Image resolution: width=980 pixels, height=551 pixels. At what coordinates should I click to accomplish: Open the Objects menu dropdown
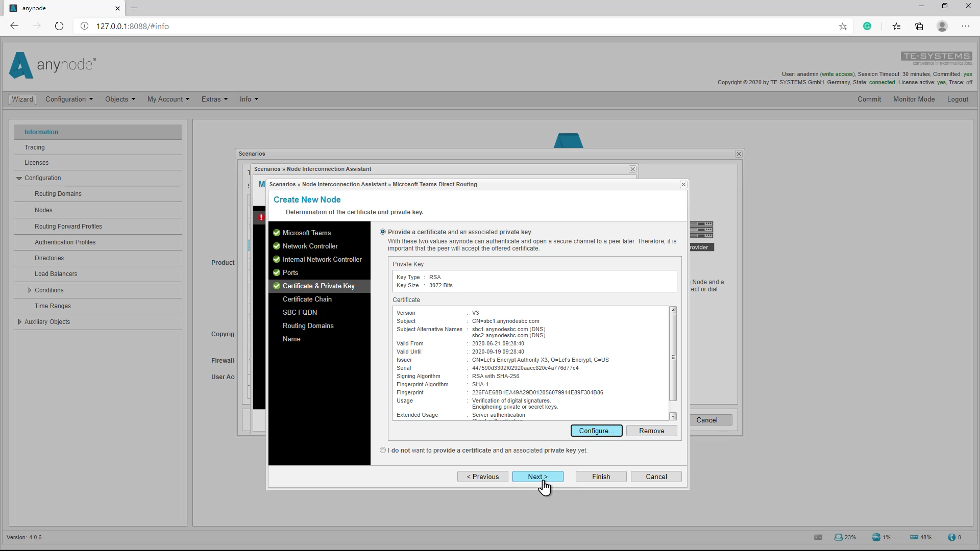(120, 99)
